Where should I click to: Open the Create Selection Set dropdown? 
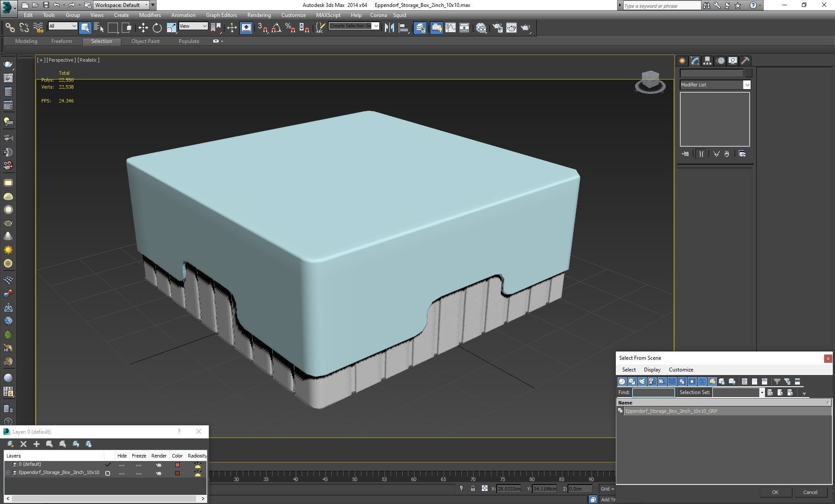coord(376,26)
